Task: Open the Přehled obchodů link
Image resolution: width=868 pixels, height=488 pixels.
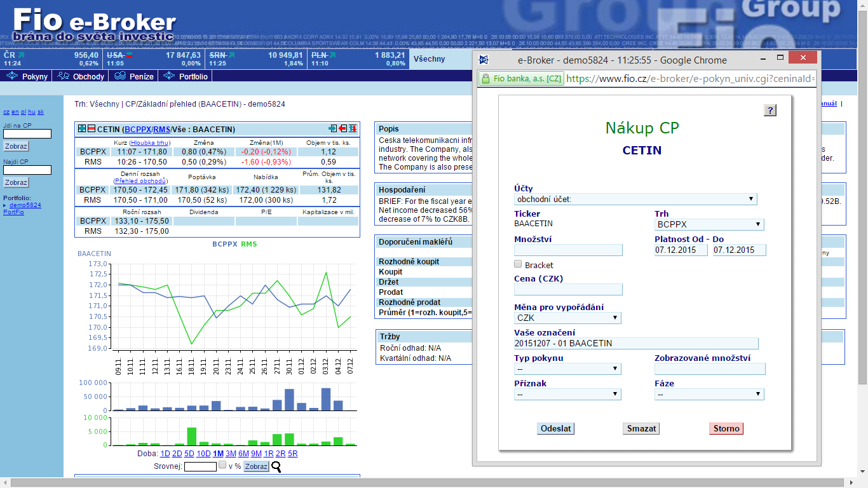Action: 140,180
